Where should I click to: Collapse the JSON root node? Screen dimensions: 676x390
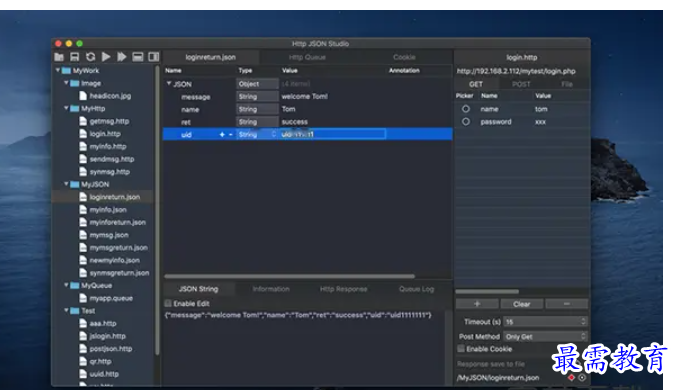tap(169, 83)
